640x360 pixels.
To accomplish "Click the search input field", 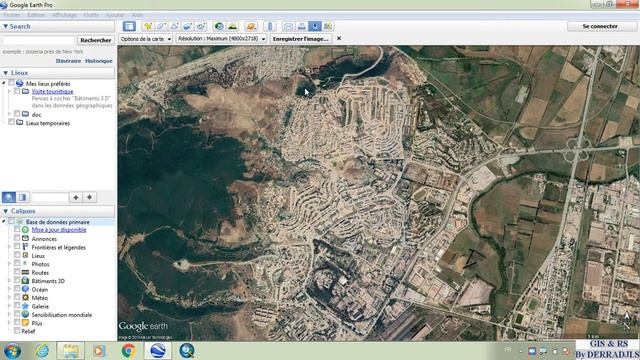I will 38,40.
